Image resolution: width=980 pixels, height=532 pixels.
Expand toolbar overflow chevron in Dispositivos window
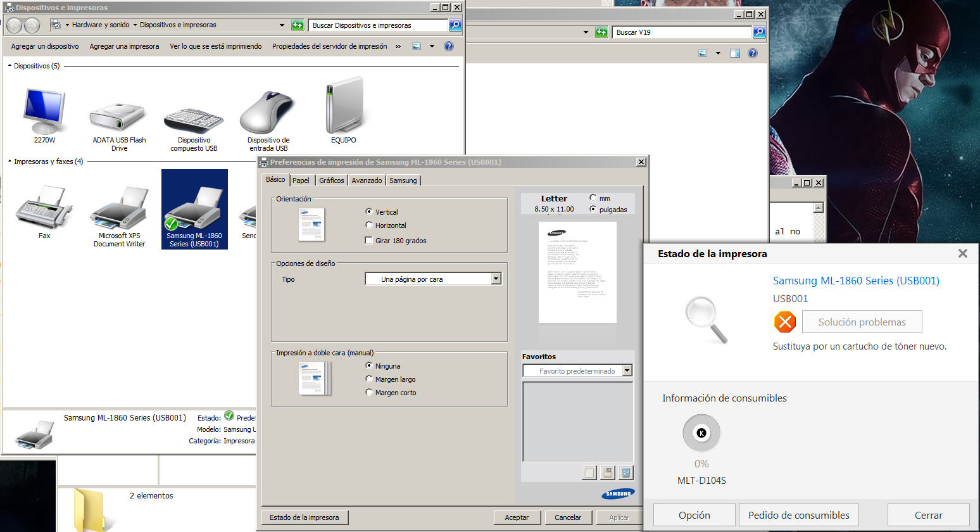(x=398, y=46)
